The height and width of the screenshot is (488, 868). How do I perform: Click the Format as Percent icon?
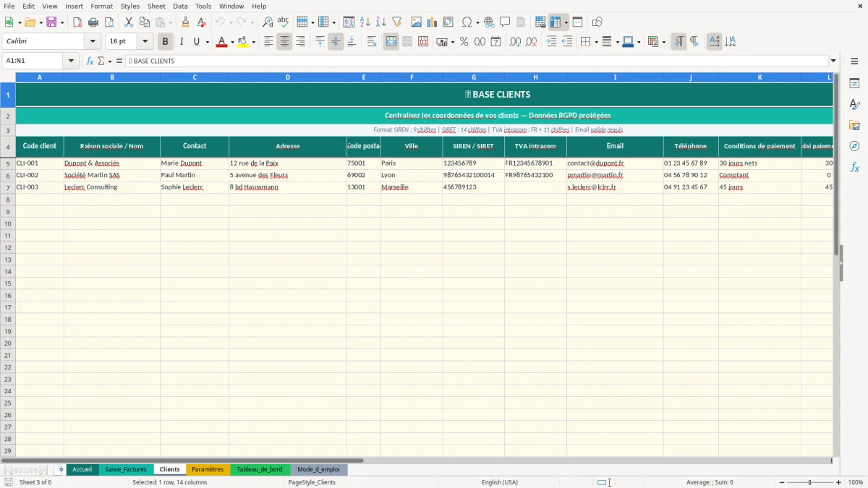(x=464, y=42)
